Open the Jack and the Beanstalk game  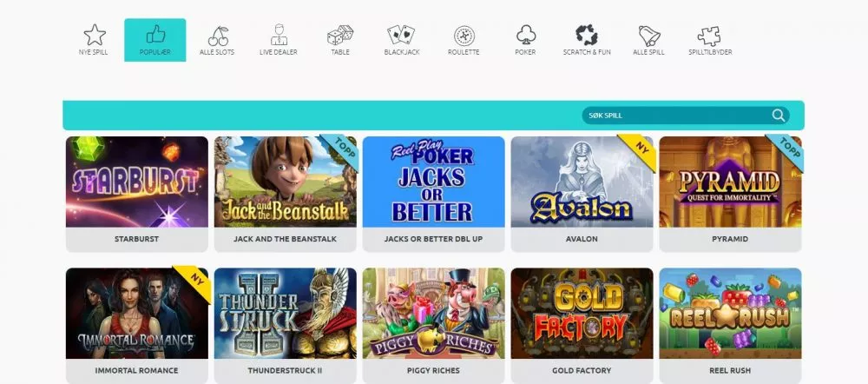tap(285, 182)
